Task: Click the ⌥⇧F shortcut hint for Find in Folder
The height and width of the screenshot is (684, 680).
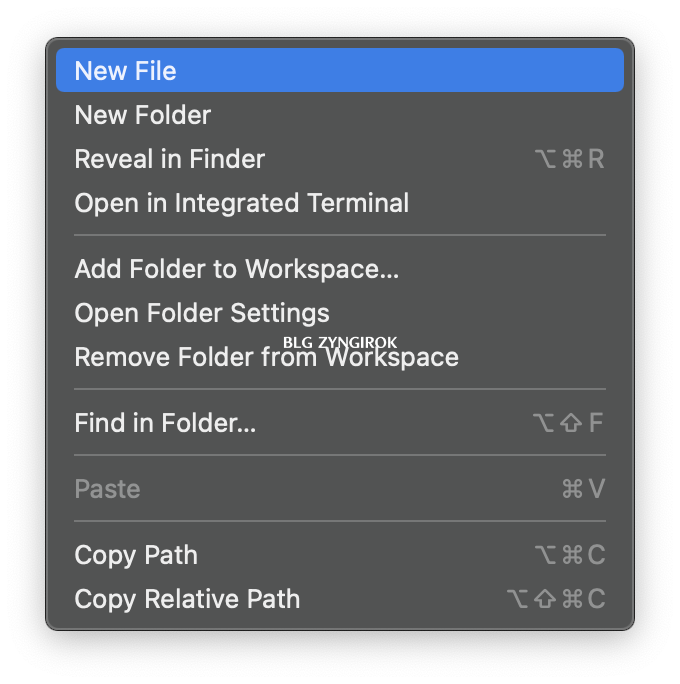Action: 568,423
